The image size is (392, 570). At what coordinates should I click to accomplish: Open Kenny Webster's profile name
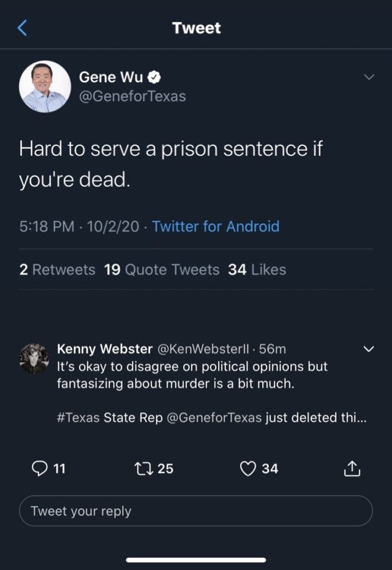[105, 349]
